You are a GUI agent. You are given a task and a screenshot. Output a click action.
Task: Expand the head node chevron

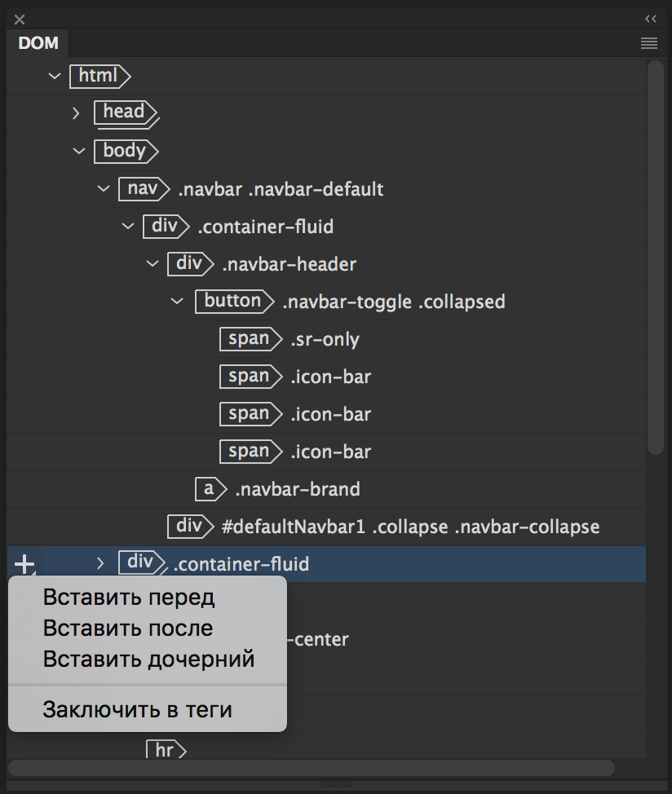coord(77,112)
